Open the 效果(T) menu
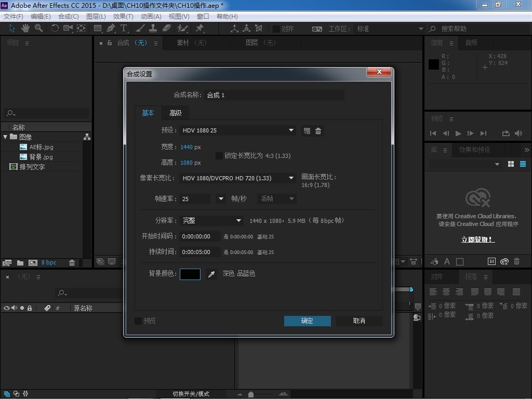The width and height of the screenshot is (532, 399). pos(123,16)
